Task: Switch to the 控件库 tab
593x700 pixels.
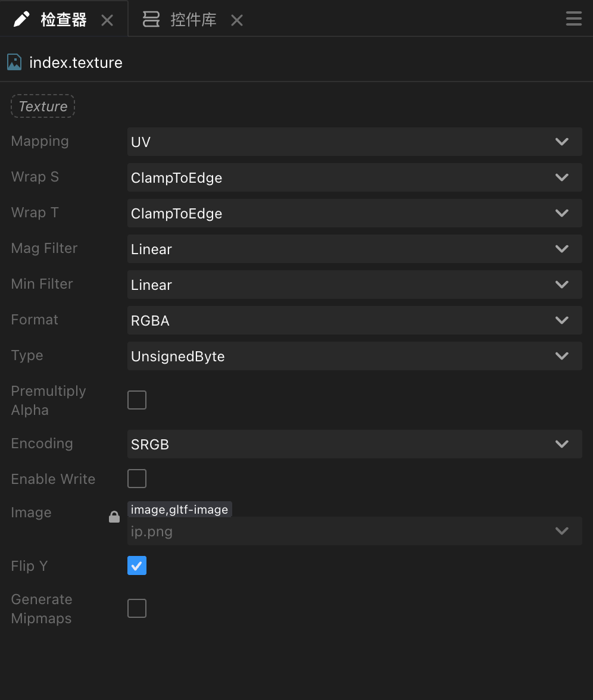Action: click(x=193, y=20)
